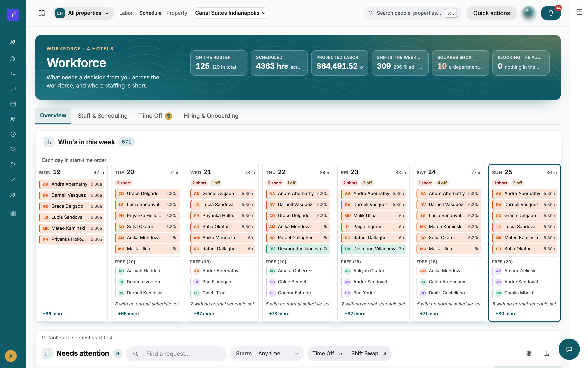The height and width of the screenshot is (368, 588).
Task: Open the add-person icon in sidebar
Action: click(13, 165)
